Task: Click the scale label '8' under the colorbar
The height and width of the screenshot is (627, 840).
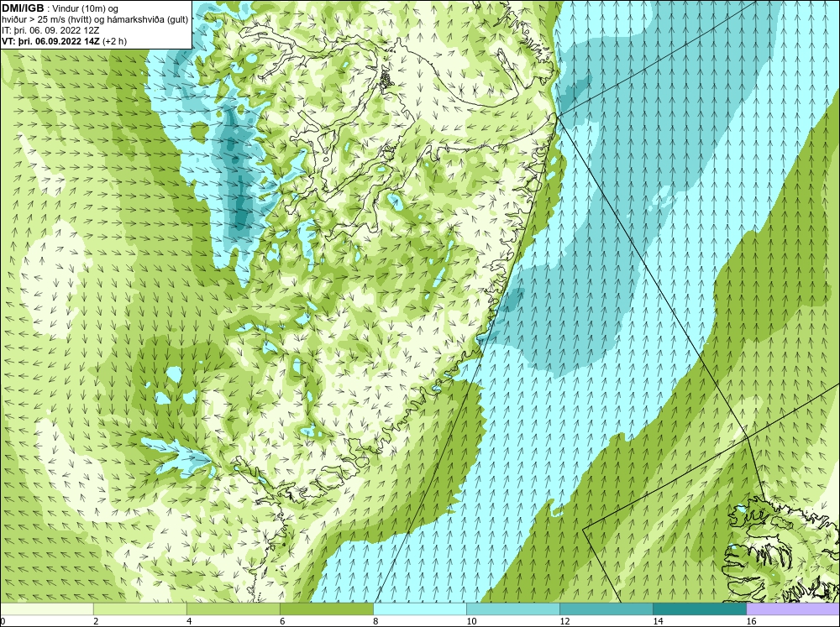Action: [375, 621]
